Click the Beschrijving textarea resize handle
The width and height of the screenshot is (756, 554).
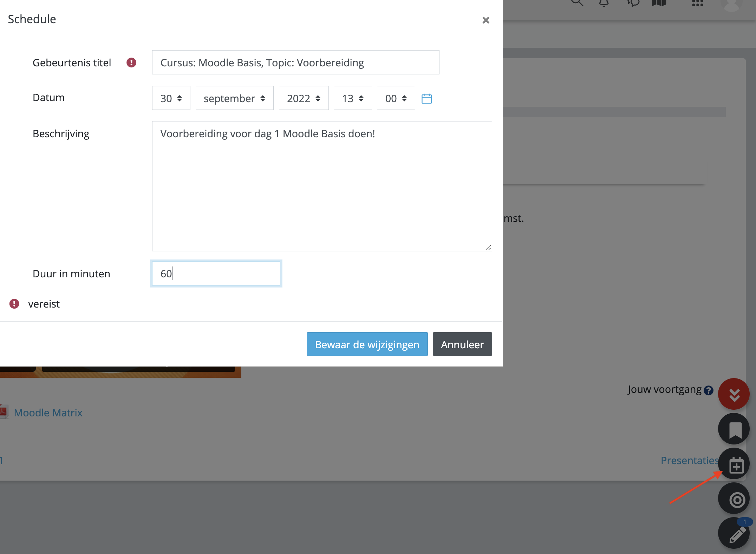[488, 248]
